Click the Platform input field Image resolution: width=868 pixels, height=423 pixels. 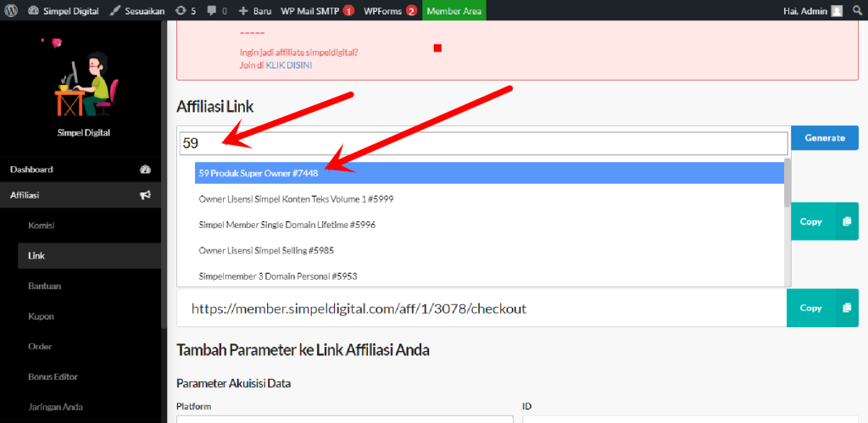click(345, 420)
